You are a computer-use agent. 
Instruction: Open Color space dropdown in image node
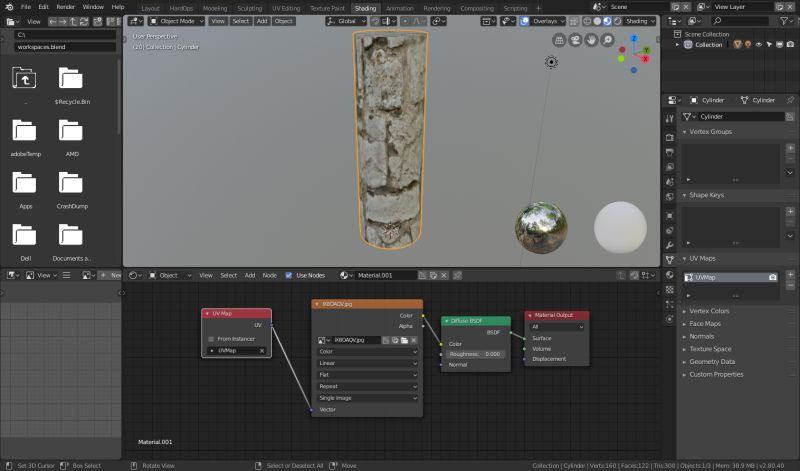(367, 352)
